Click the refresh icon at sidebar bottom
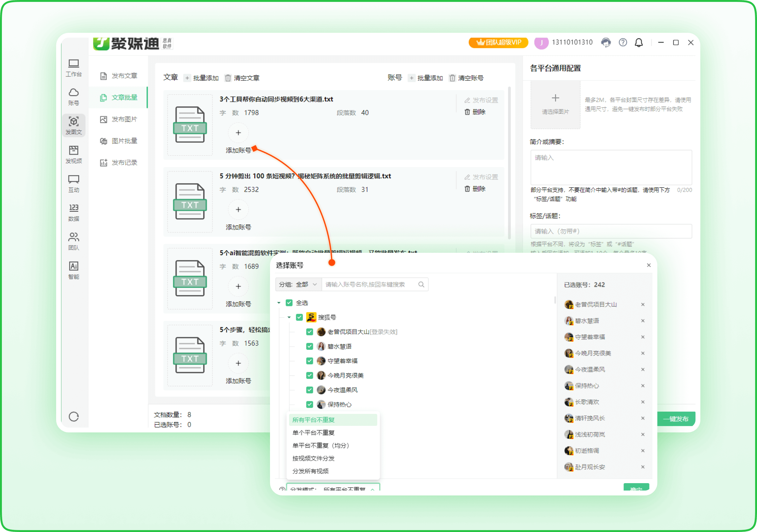 point(73,416)
